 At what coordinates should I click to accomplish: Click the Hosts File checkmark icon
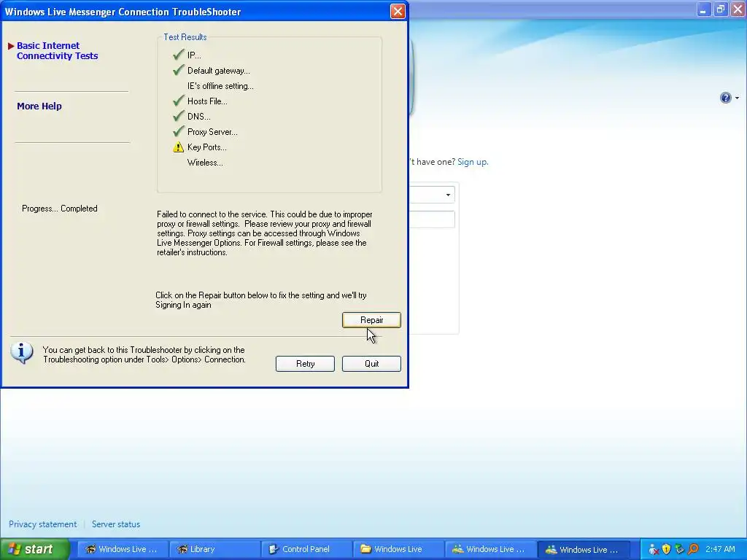pyautogui.click(x=178, y=101)
